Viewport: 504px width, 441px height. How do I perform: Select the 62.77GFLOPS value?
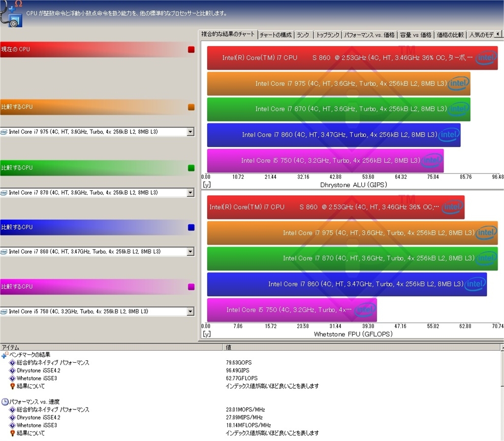pyautogui.click(x=242, y=378)
